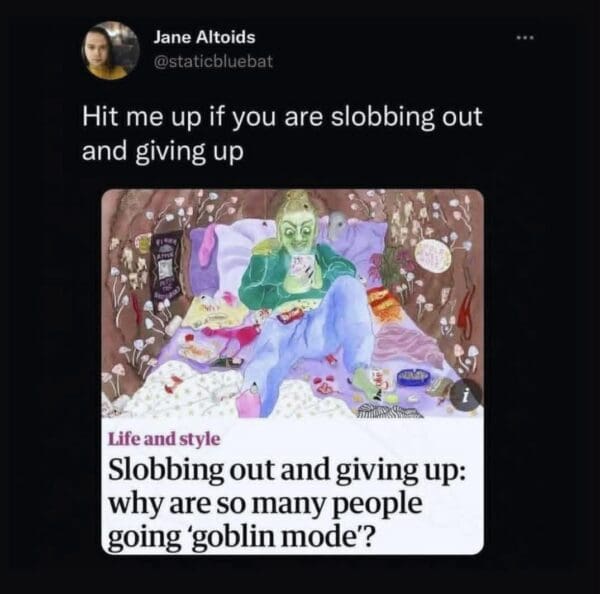Click the phone held by the goblin
Image resolution: width=600 pixels, height=594 pixels.
[x=303, y=266]
